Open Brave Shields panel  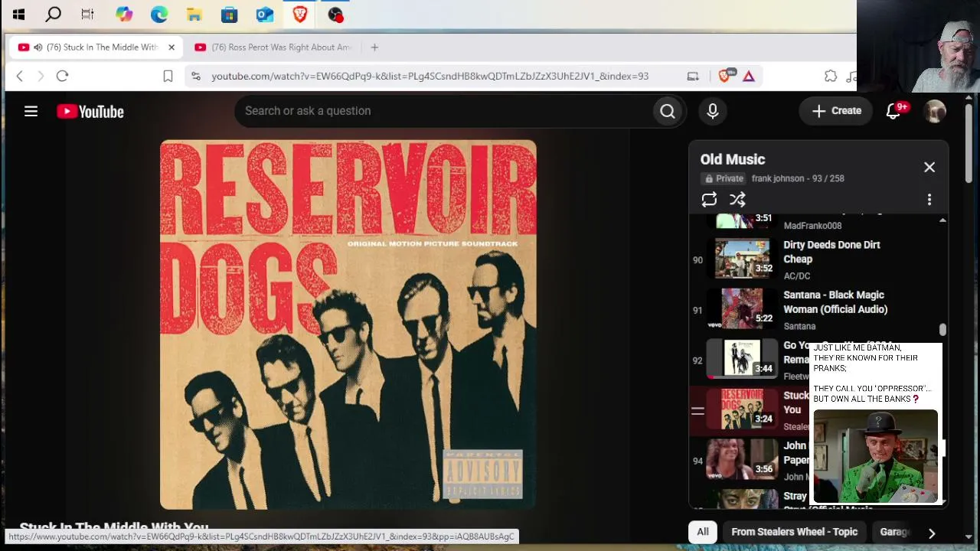click(725, 76)
